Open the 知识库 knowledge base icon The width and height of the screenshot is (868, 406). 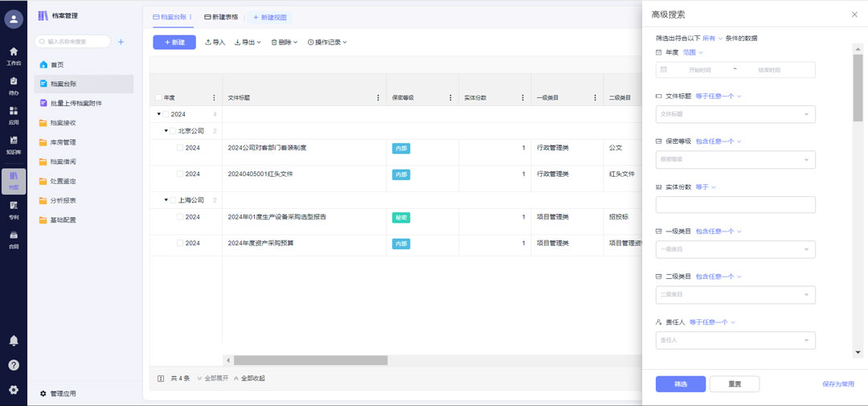click(x=13, y=142)
